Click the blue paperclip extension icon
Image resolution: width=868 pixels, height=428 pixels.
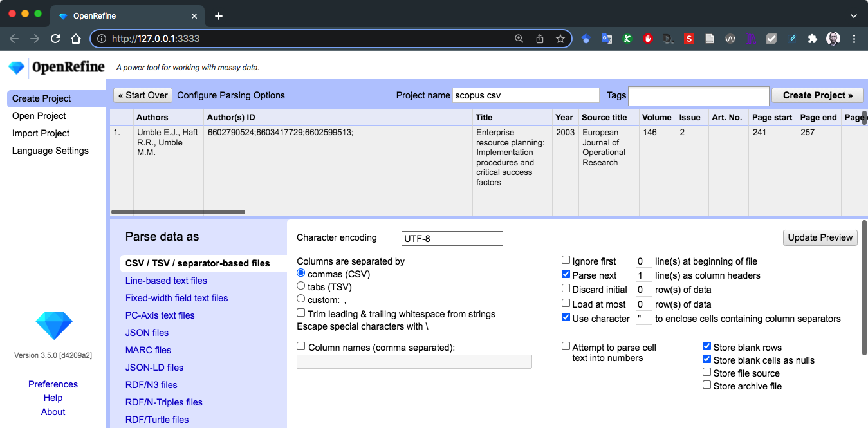[x=792, y=39]
